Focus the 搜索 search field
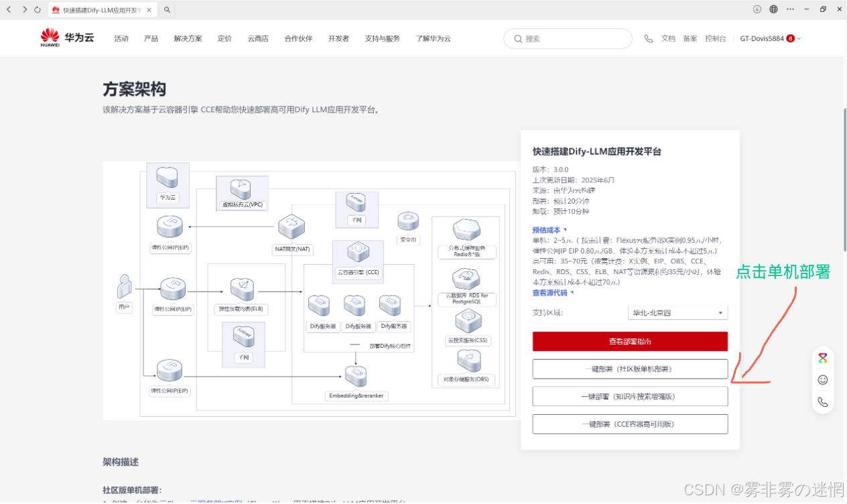 [x=568, y=39]
